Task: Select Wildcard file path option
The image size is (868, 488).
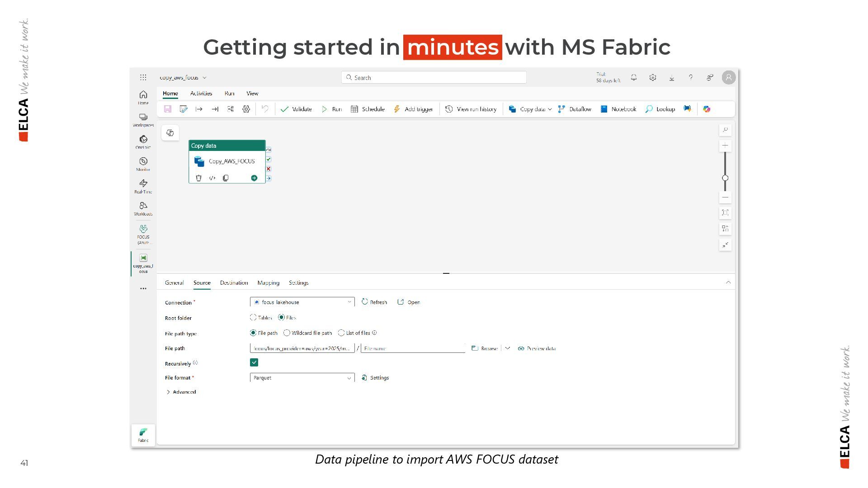Action: click(x=287, y=333)
